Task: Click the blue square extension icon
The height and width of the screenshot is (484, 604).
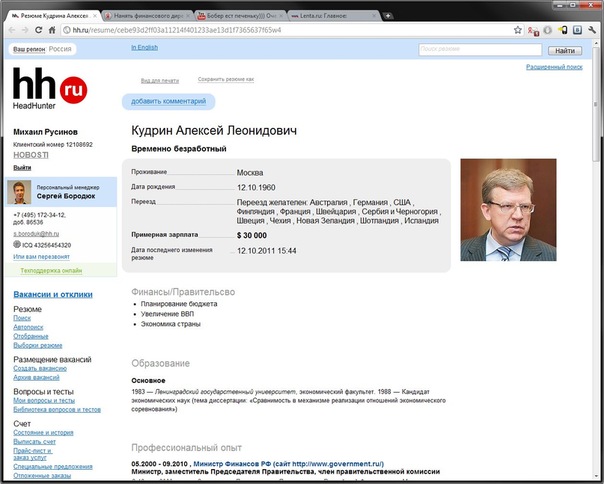Action: coord(577,30)
